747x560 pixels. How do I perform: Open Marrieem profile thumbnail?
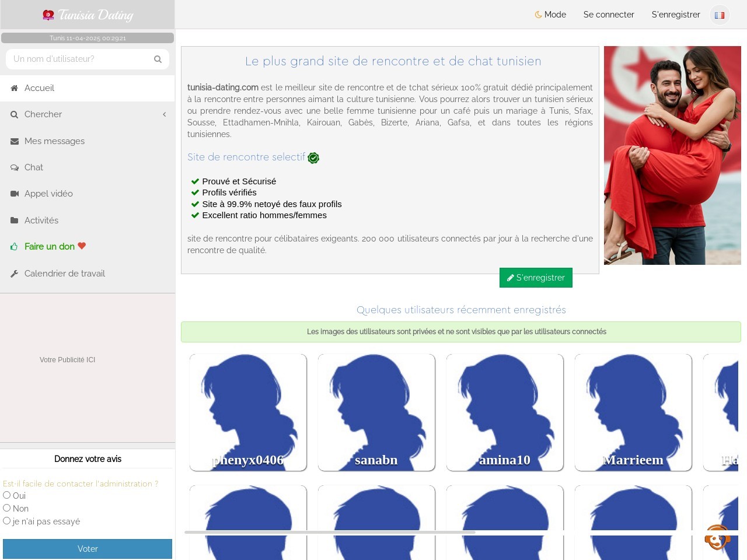[x=633, y=412]
